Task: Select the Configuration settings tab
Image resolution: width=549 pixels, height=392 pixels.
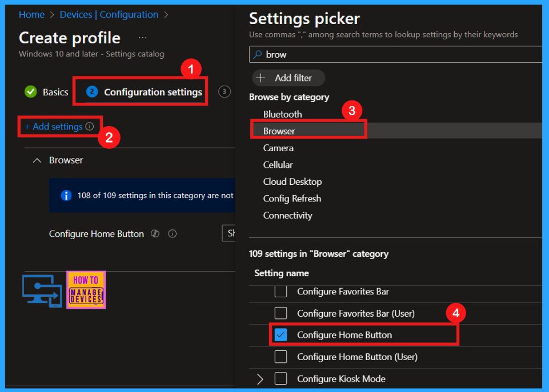Action: coord(144,92)
